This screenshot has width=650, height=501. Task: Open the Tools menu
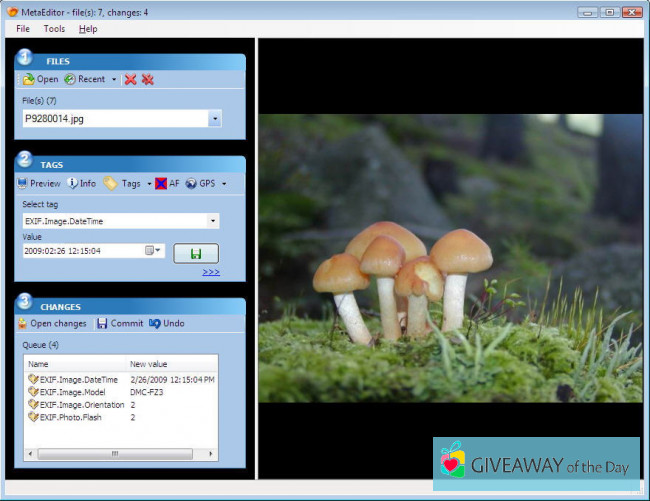[x=54, y=29]
